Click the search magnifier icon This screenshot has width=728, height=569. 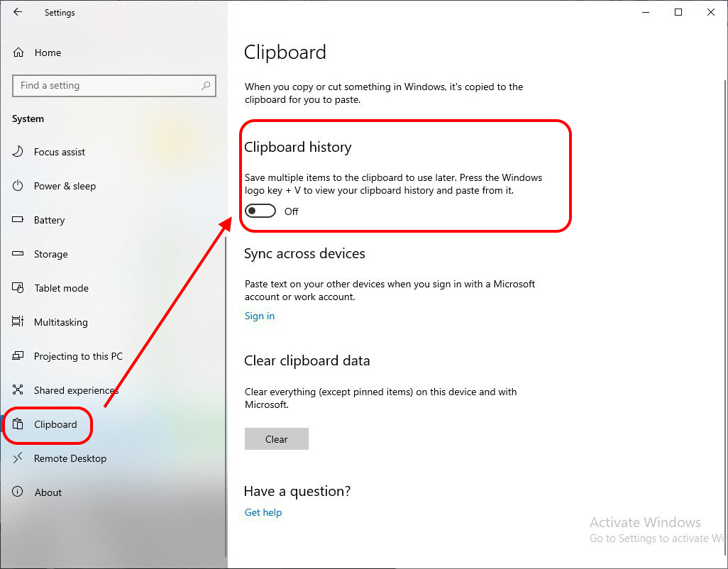pos(206,85)
